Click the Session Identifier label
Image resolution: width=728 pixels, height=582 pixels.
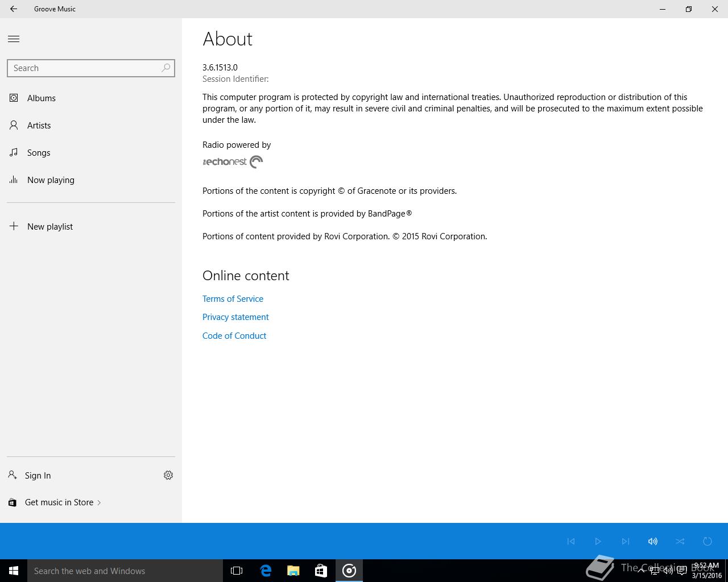click(x=235, y=79)
